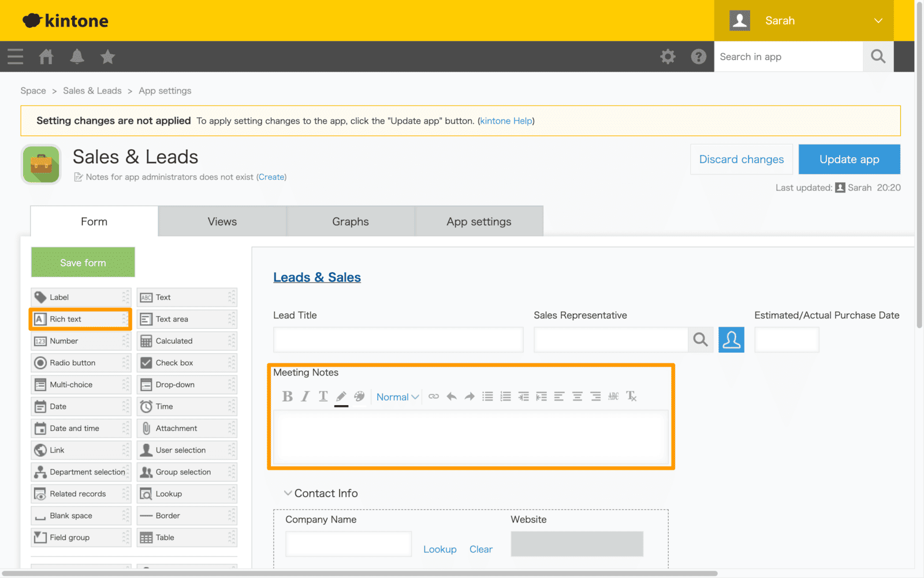Click the Space breadcrumb link
The image size is (924, 578).
[x=33, y=91]
